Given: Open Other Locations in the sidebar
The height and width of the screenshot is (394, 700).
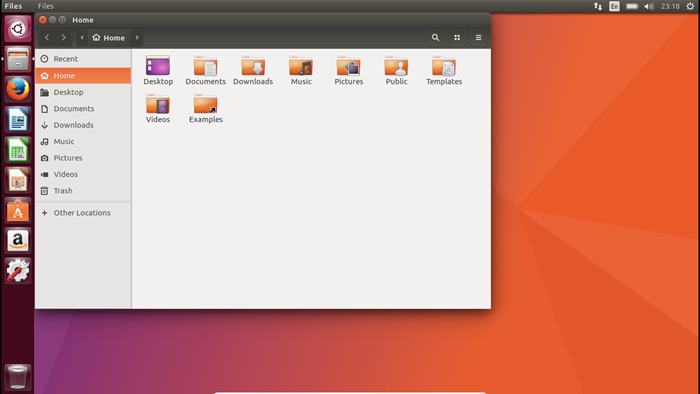Looking at the screenshot, I should pyautogui.click(x=83, y=213).
